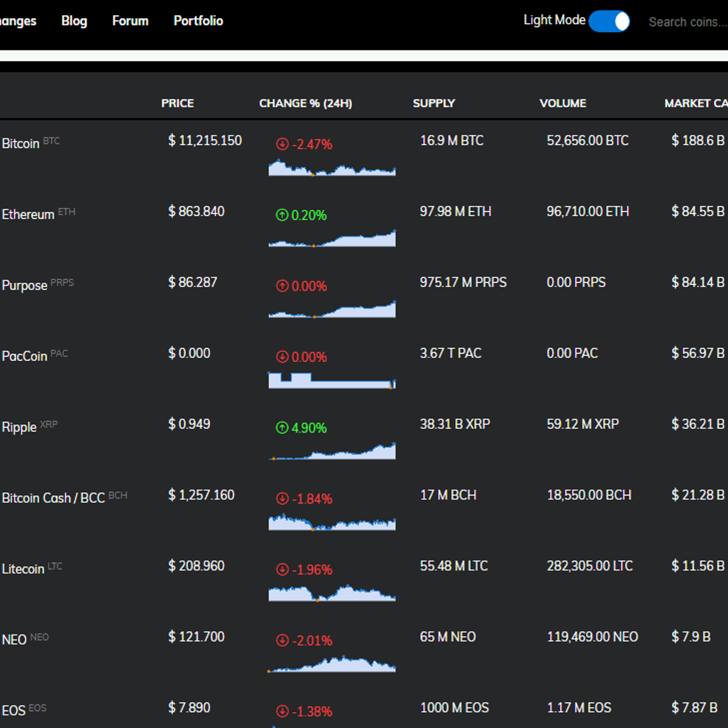This screenshot has height=728, width=728.
Task: Click EOS's red down-arrow change icon
Action: [x=282, y=711]
